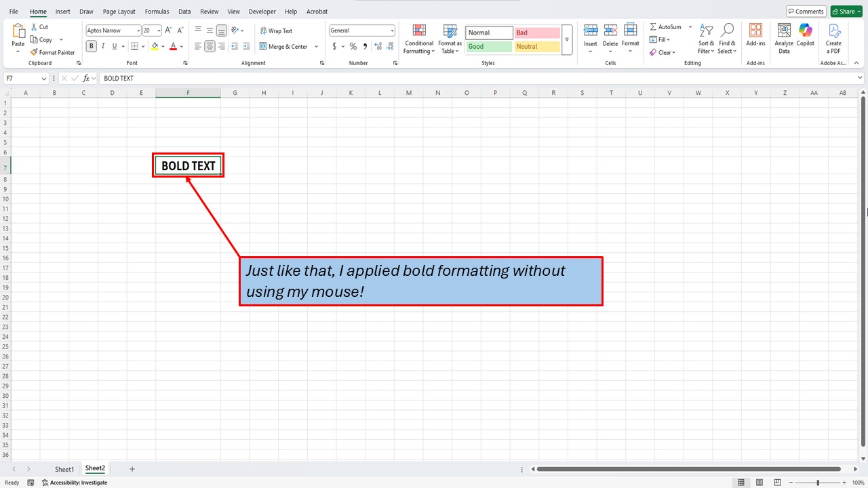Apply the Percent Style format
The image size is (868, 488).
tap(353, 46)
